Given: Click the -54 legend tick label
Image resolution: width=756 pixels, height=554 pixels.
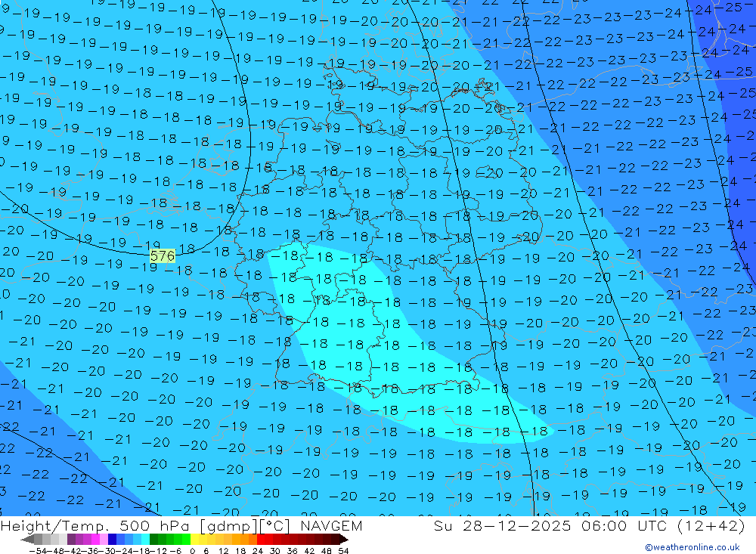Looking at the screenshot, I should 38,551.
